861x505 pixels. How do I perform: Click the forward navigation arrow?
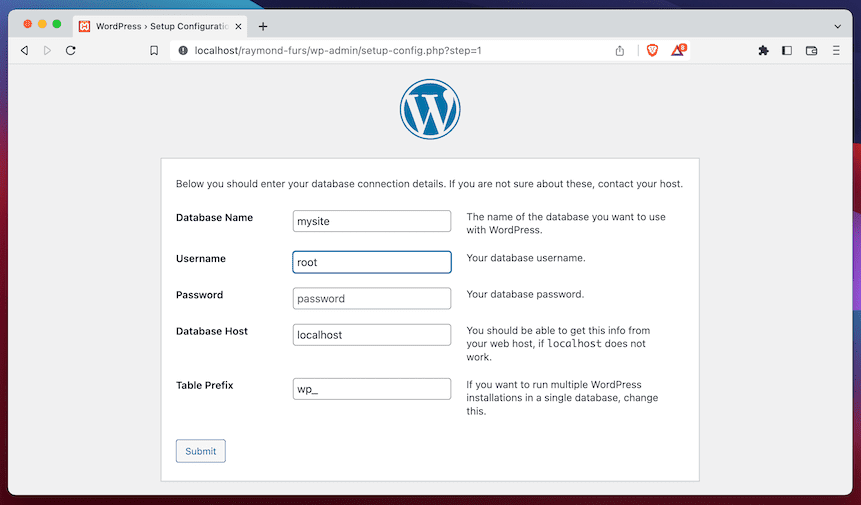[47, 50]
